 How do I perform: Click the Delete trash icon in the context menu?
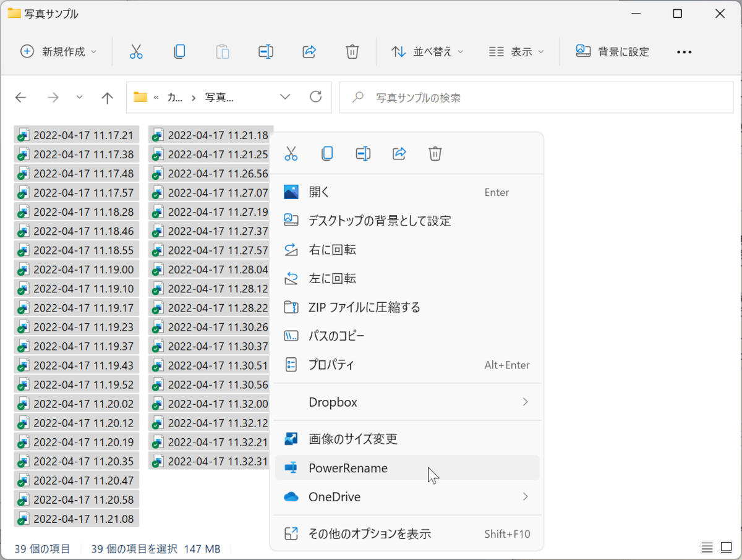coord(435,153)
